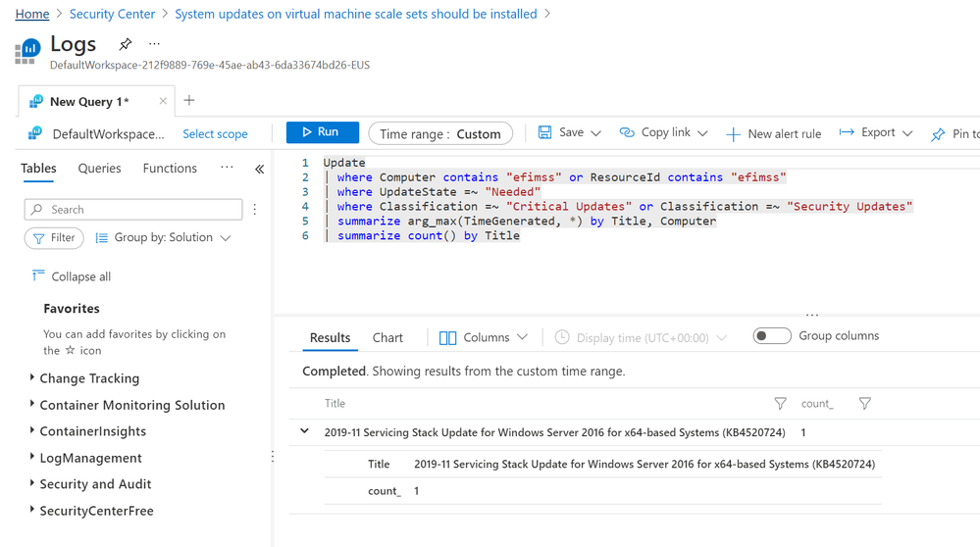980x547 pixels.
Task: Click the Favorites section heading
Action: (72, 309)
